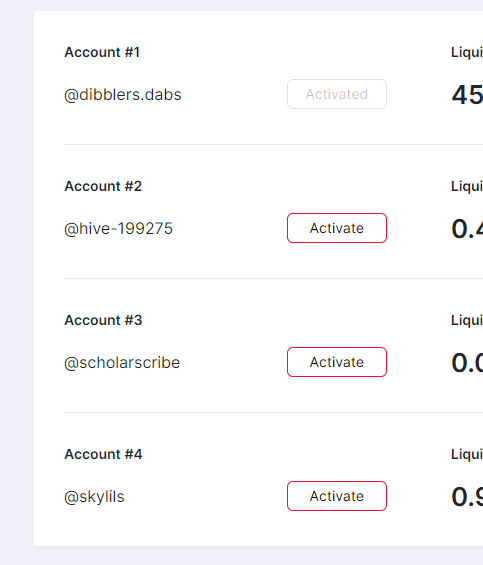483x565 pixels.
Task: Select the @dibblers.dabs username
Action: [x=123, y=95]
